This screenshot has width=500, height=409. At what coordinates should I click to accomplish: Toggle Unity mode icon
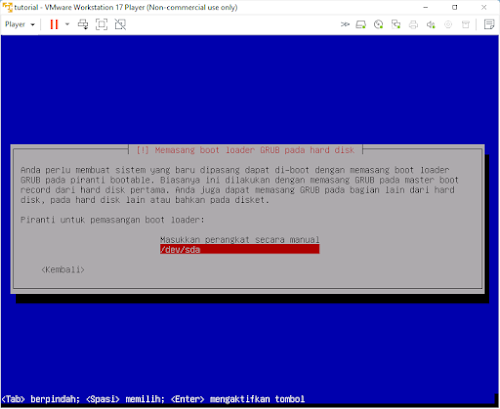(120, 24)
